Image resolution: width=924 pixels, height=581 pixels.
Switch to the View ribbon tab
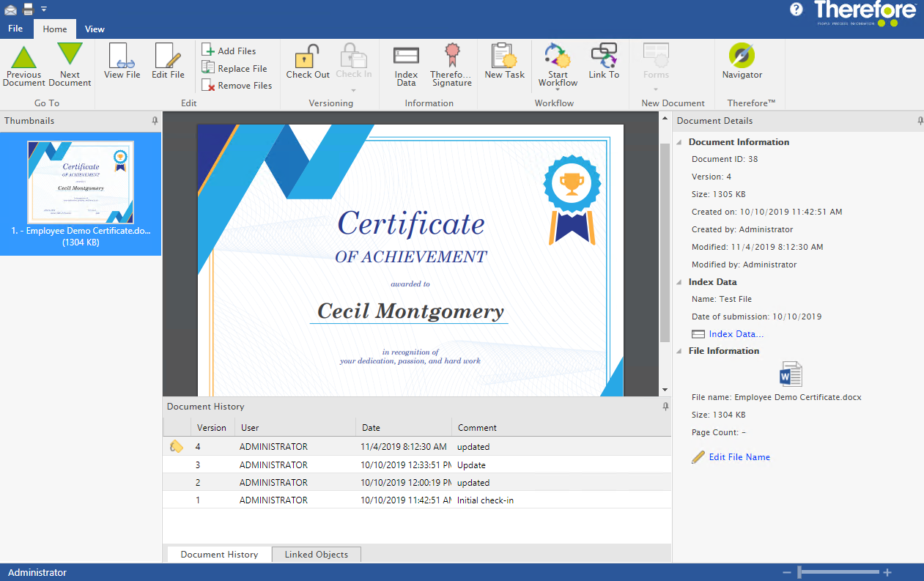[95, 29]
